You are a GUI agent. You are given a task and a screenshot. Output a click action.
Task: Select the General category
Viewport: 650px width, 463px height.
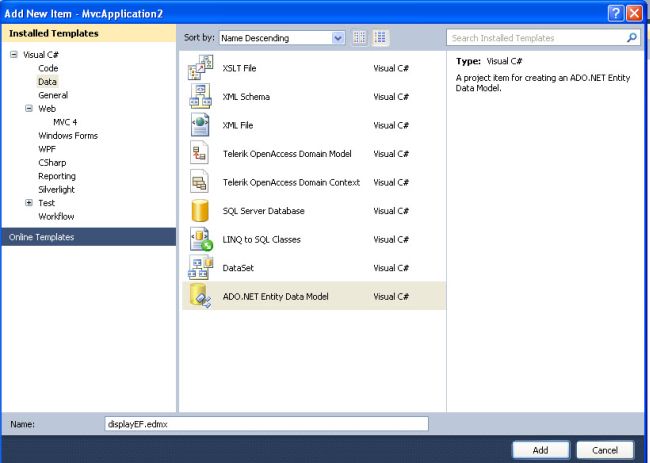pyautogui.click(x=53, y=95)
